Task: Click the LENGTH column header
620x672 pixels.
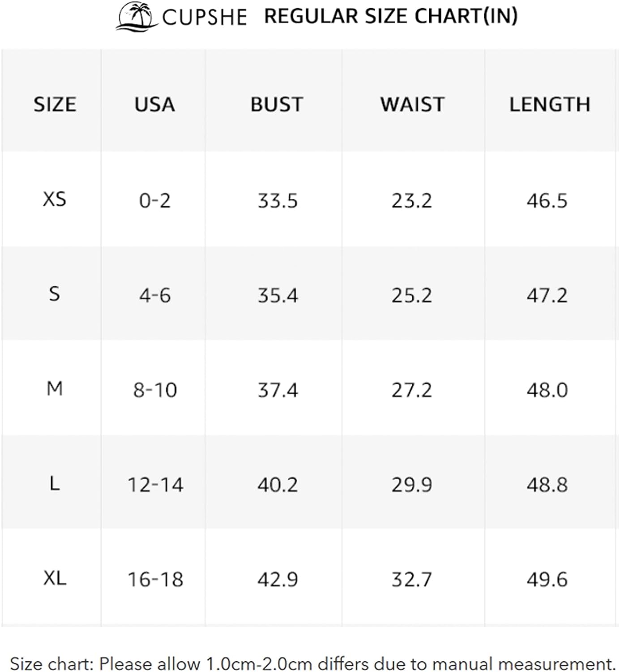Action: pos(550,104)
